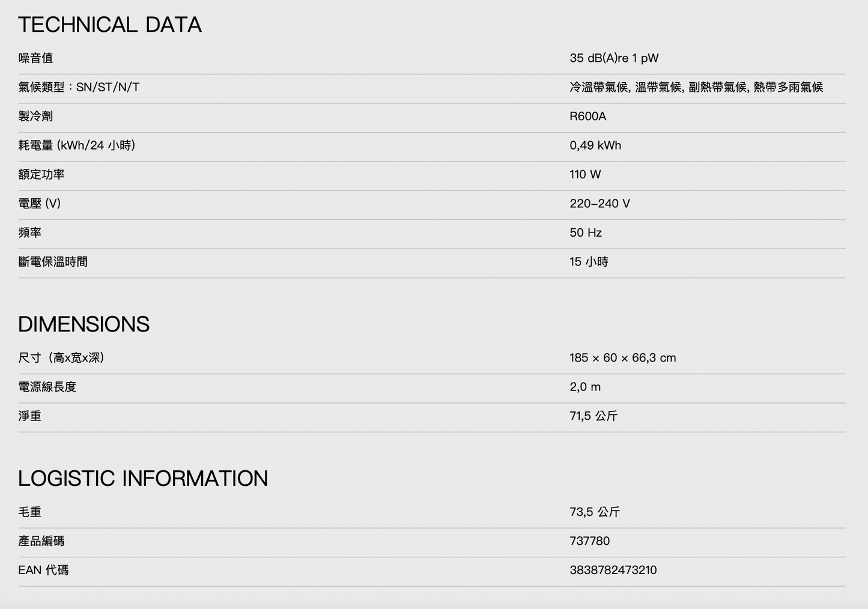Click the 斷電保溫時間 row label

(53, 262)
